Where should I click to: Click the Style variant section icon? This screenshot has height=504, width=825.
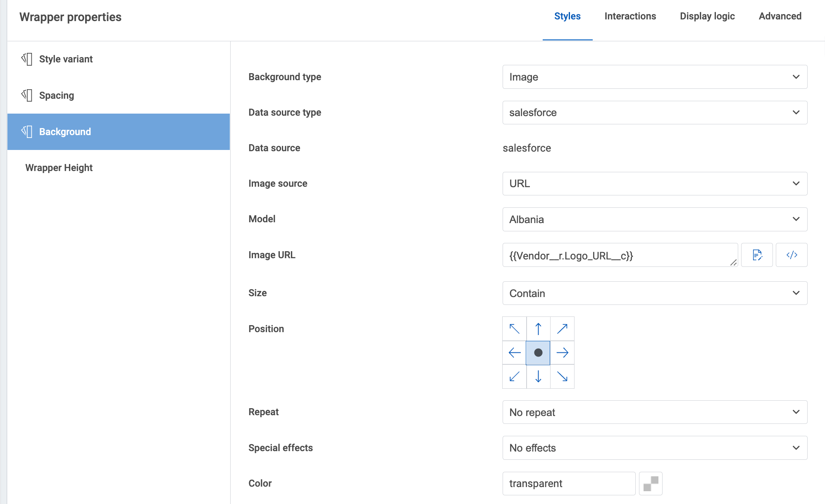[x=27, y=59]
